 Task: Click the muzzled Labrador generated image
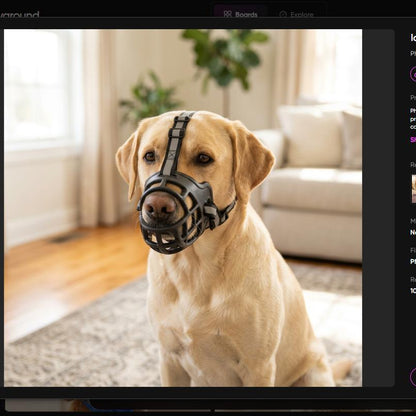183,208
